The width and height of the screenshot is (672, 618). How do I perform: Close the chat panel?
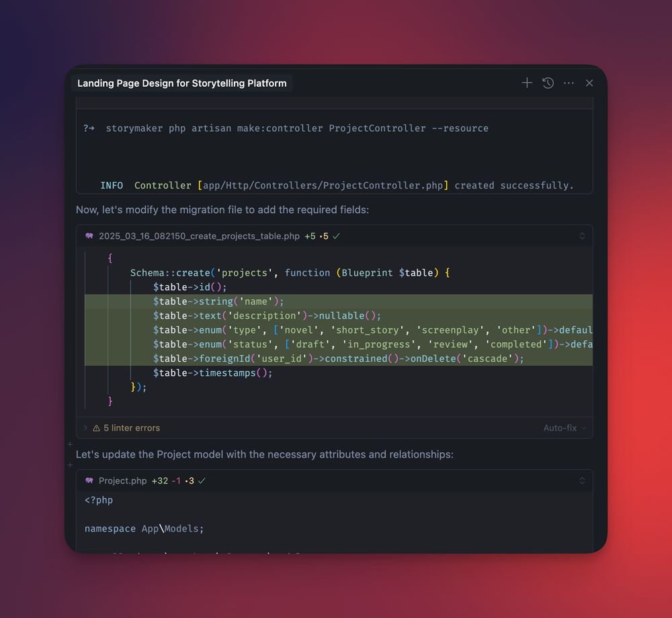[x=589, y=83]
